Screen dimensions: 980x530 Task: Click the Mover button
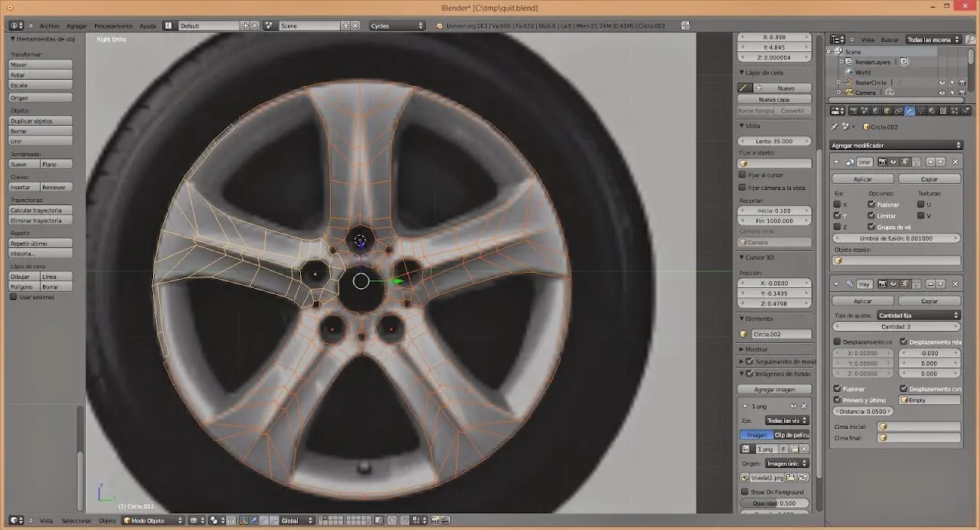tap(41, 64)
